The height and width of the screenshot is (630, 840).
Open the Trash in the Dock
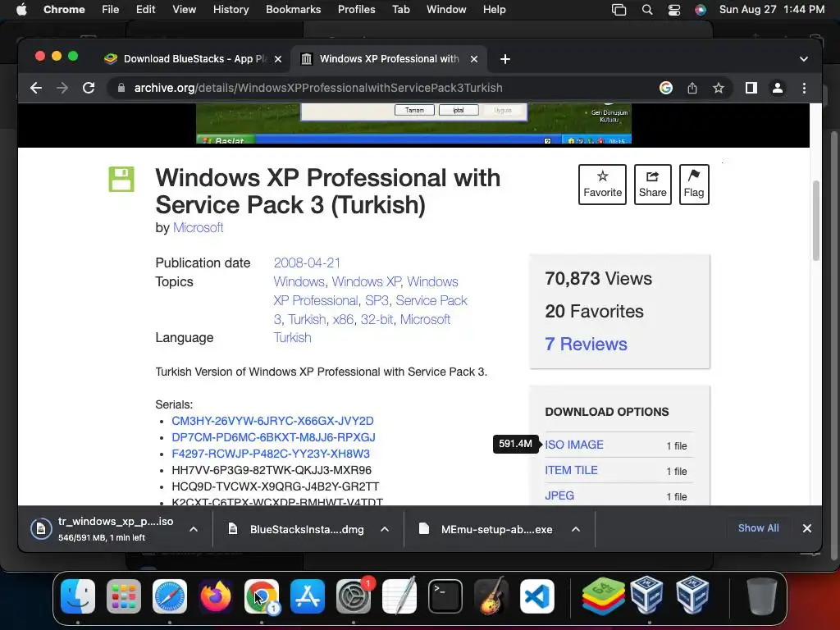(762, 596)
